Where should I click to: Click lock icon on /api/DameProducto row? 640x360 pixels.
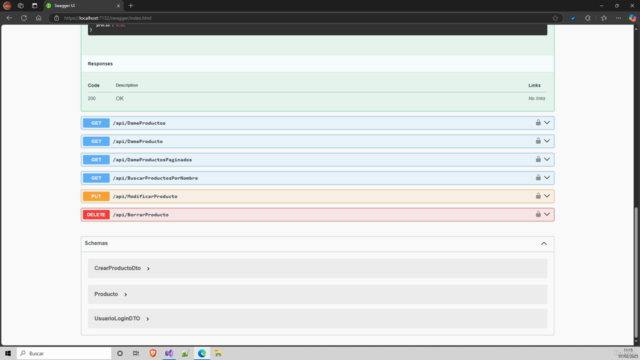pyautogui.click(x=538, y=141)
